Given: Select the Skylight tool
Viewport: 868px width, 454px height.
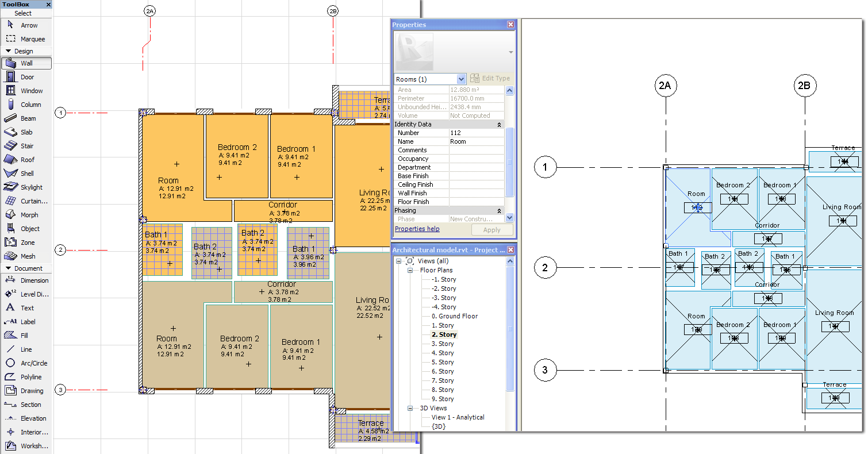Looking at the screenshot, I should 26,187.
